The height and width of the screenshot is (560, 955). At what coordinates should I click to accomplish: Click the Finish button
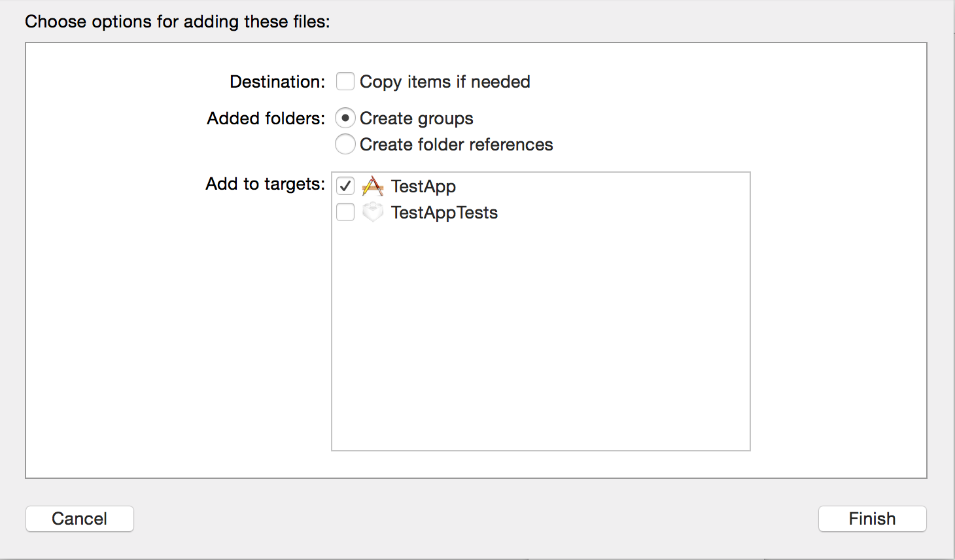pyautogui.click(x=873, y=519)
